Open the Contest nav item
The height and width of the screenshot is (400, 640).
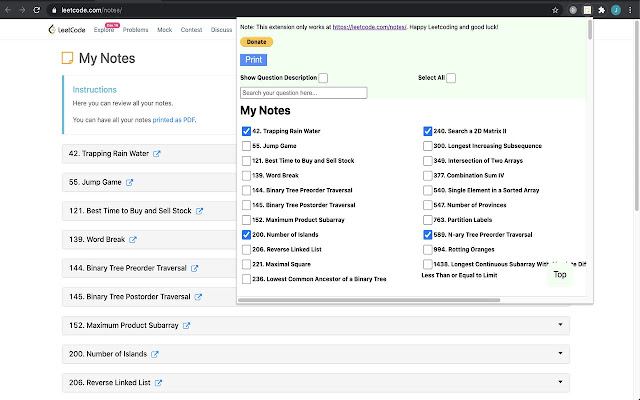point(191,30)
